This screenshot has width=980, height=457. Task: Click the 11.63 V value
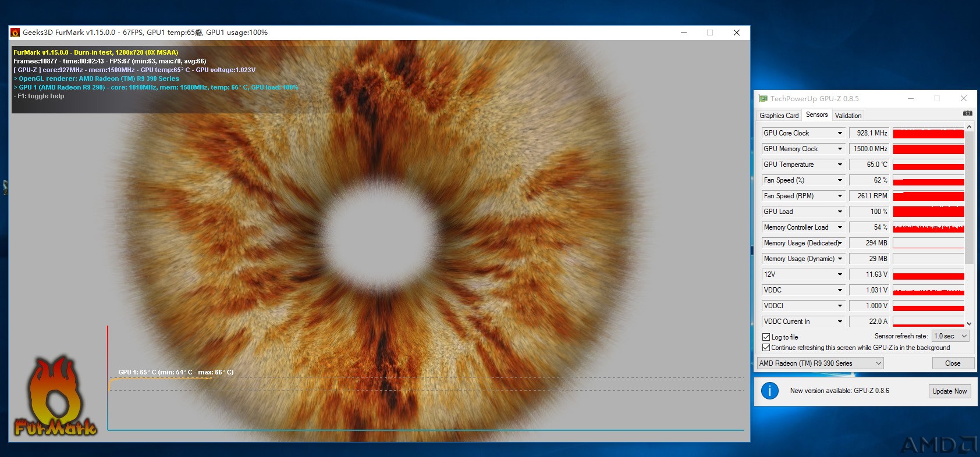tap(869, 274)
